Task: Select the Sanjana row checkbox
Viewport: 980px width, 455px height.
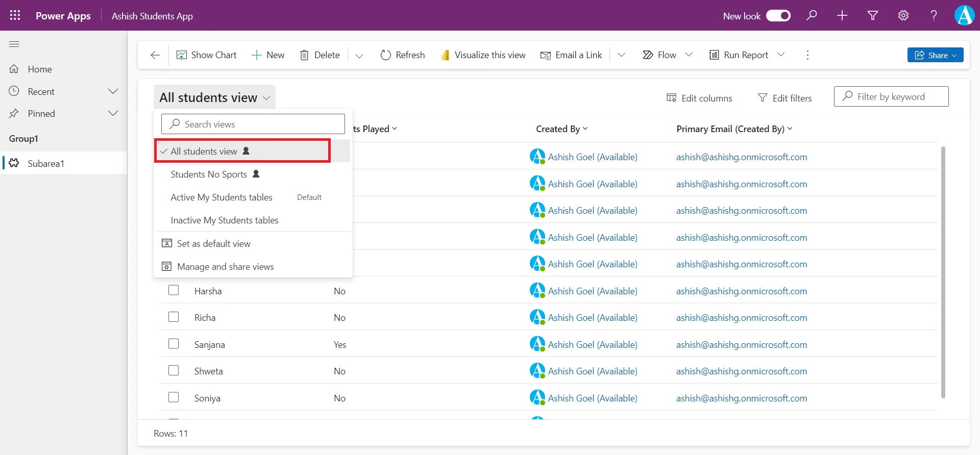Action: (x=174, y=344)
